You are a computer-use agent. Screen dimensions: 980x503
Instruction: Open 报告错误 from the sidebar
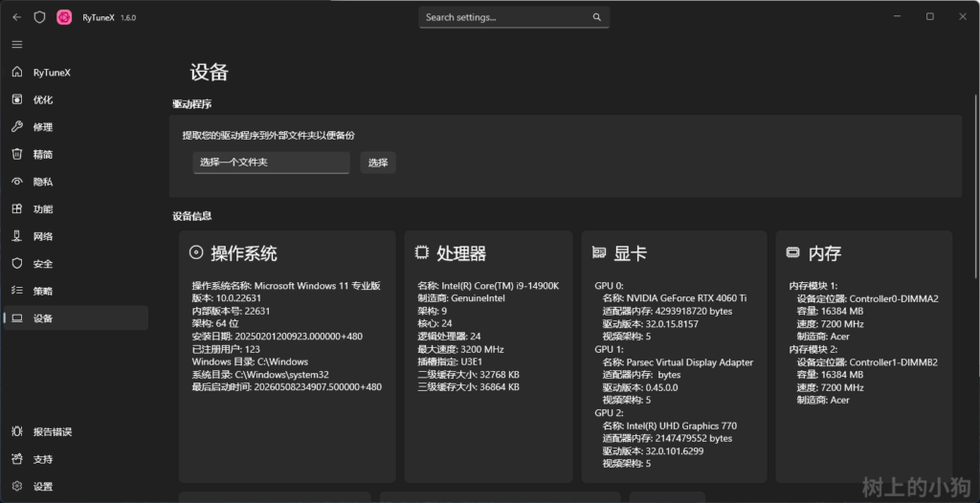click(76, 432)
